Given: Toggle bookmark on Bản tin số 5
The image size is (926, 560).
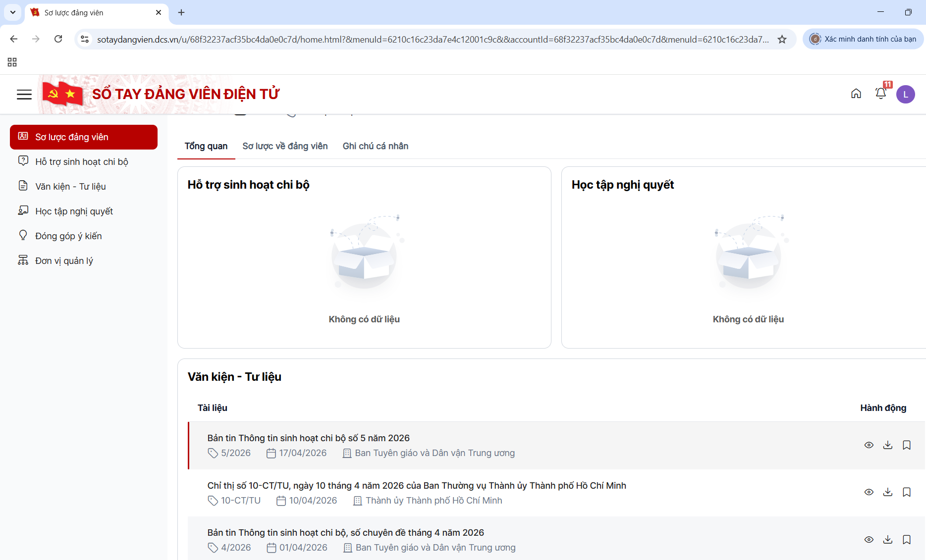Looking at the screenshot, I should pyautogui.click(x=906, y=445).
